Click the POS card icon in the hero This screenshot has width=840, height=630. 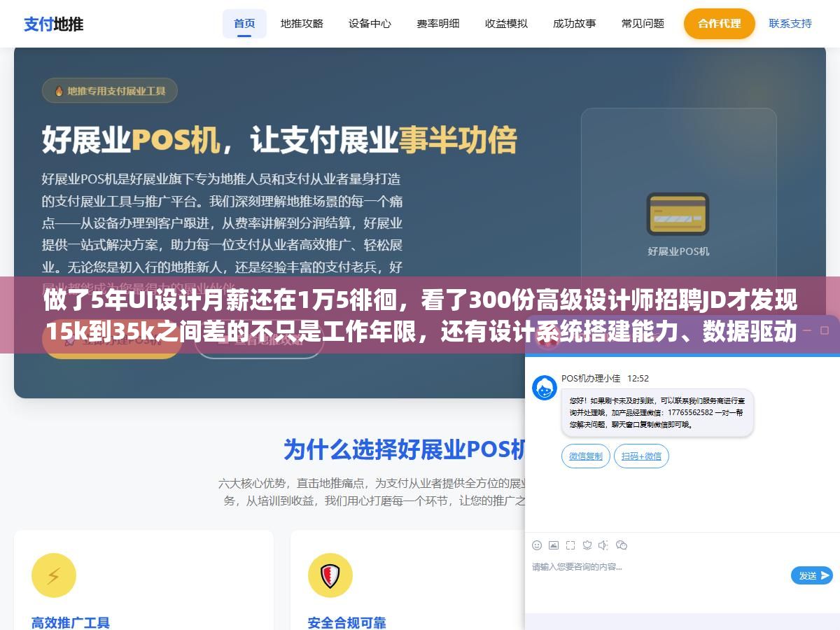point(678,213)
